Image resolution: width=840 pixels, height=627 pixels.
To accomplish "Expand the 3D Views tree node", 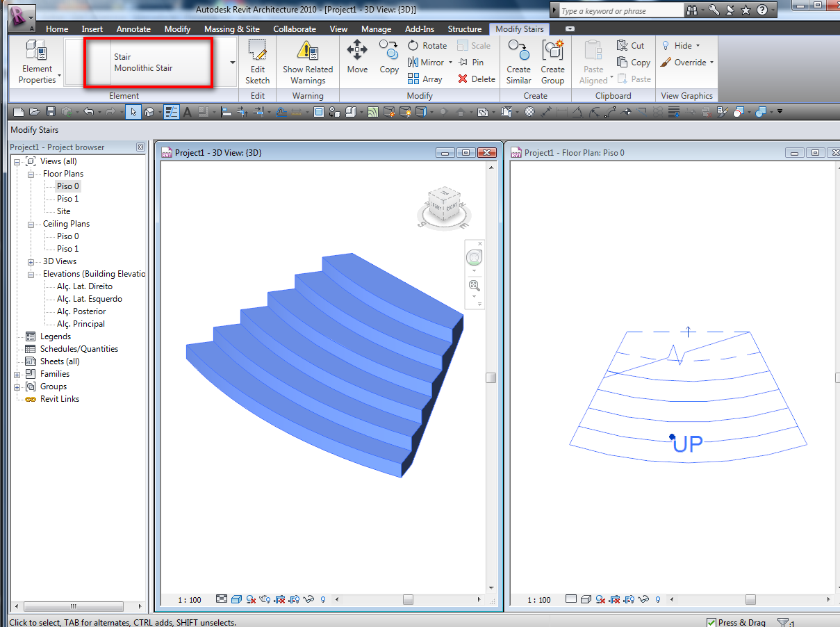I will [x=31, y=261].
